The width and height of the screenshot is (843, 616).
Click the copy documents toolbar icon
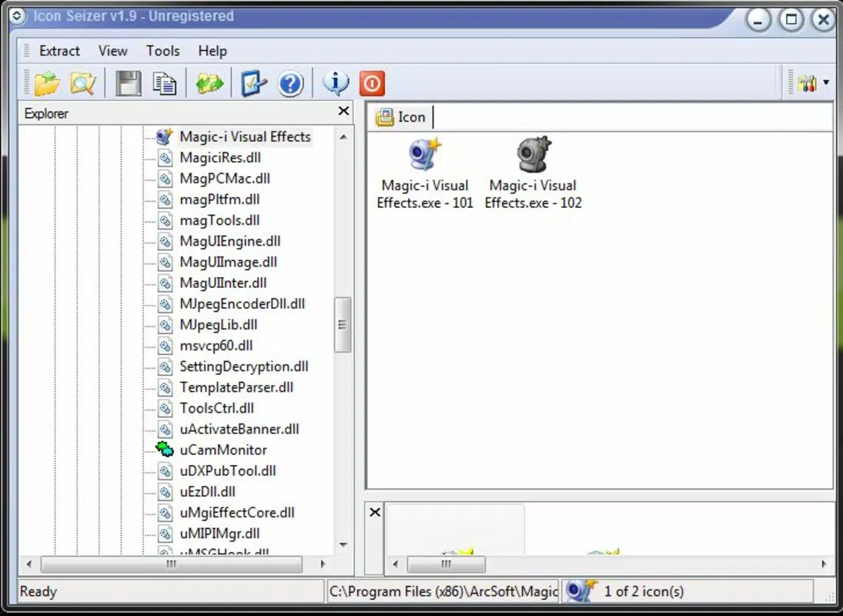coord(165,83)
